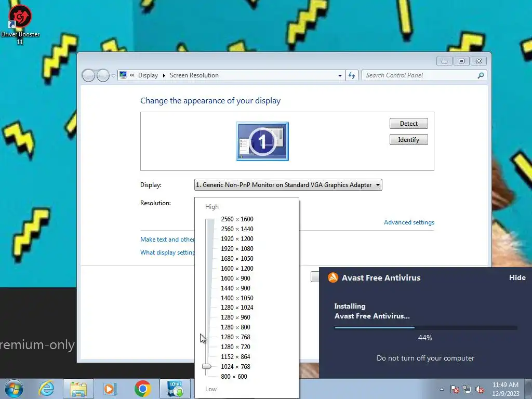Image resolution: width=532 pixels, height=399 pixels.
Task: Click the network tray icon
Action: click(x=467, y=389)
